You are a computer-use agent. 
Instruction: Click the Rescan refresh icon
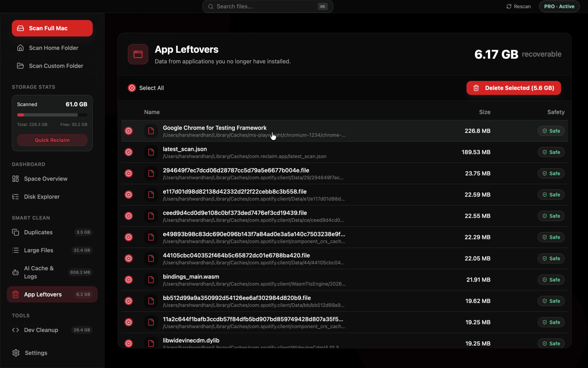[509, 7]
